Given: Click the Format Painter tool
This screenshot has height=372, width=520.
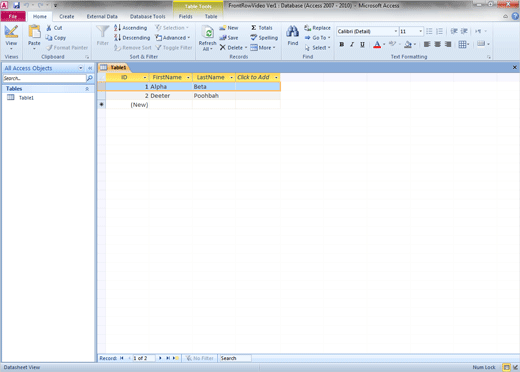Looking at the screenshot, I should click(67, 48).
